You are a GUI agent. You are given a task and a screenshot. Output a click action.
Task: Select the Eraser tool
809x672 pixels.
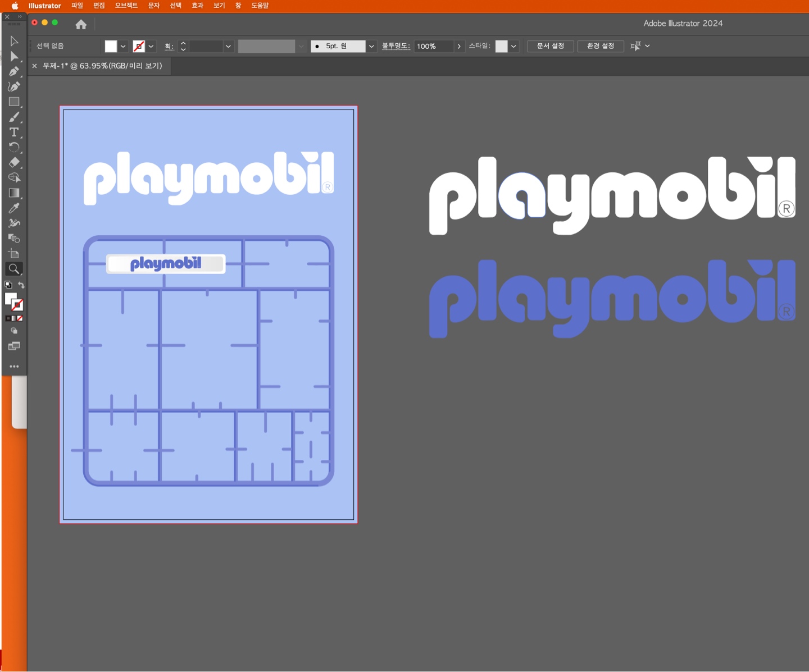tap(14, 162)
